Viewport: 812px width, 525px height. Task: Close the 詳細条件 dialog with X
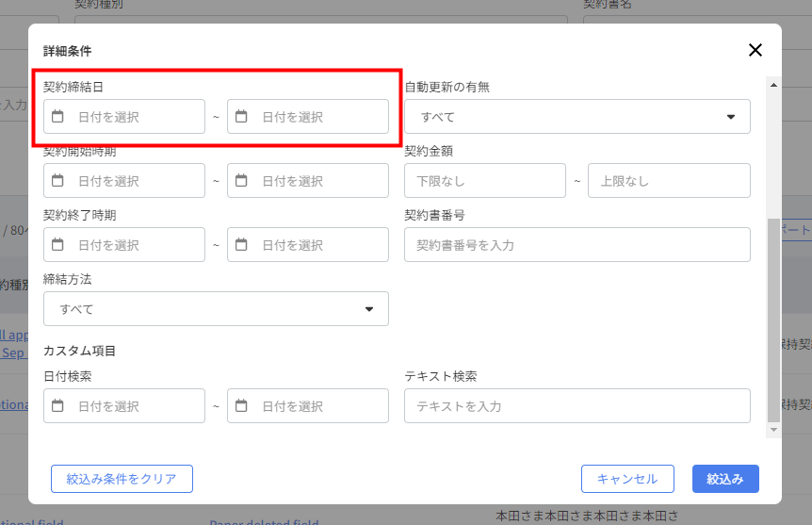point(755,50)
